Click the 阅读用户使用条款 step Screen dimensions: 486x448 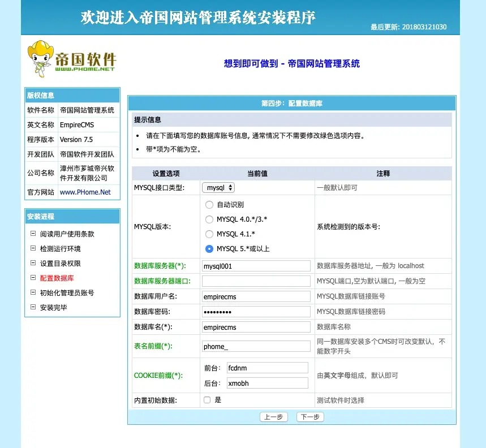[67, 234]
